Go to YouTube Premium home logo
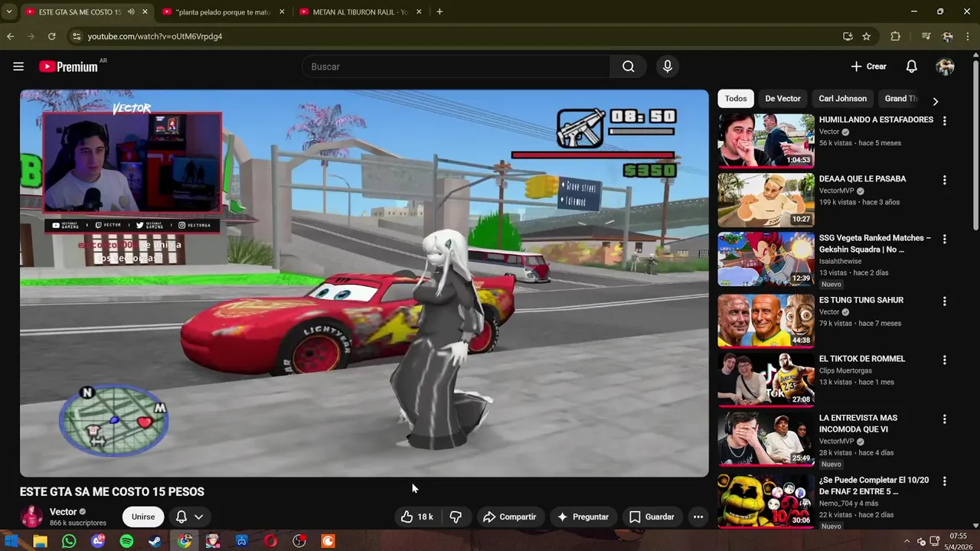Viewport: 980px width, 551px height. pyautogui.click(x=68, y=67)
